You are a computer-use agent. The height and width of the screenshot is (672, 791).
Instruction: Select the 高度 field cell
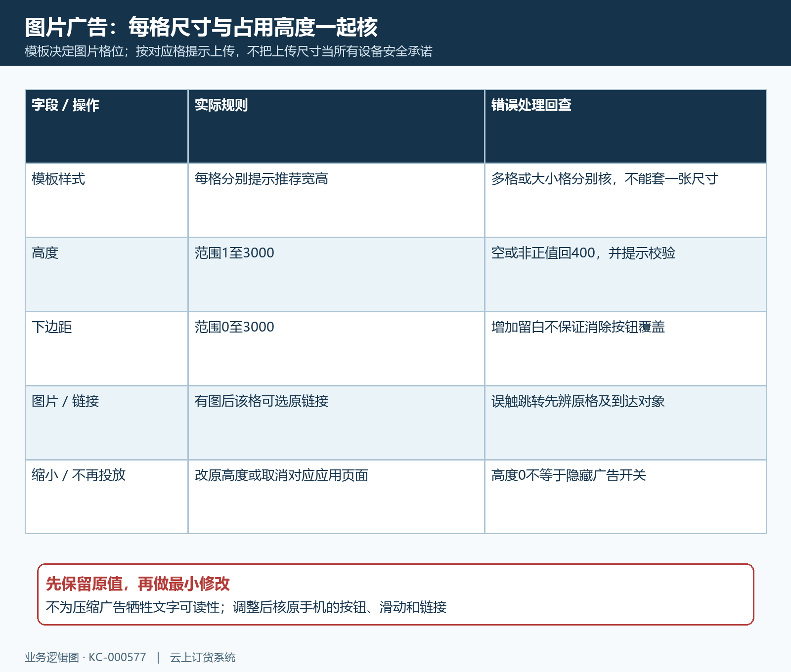(106, 274)
